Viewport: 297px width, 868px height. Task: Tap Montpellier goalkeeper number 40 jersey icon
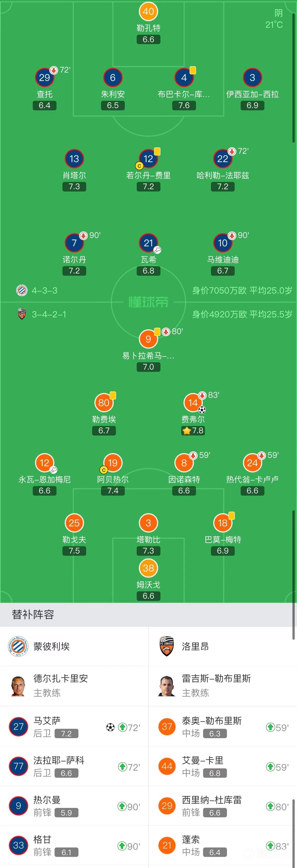tap(148, 11)
